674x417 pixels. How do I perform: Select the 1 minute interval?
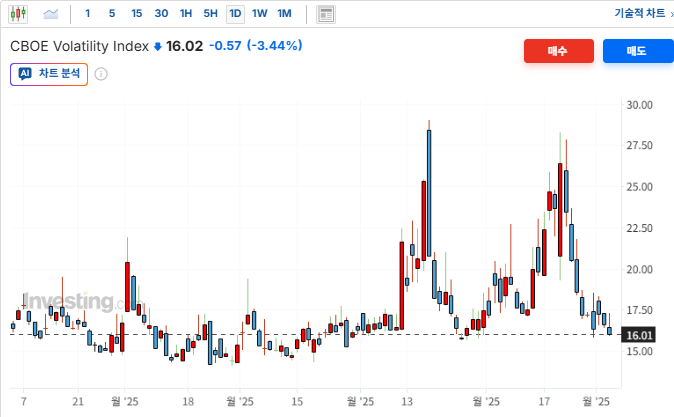[x=88, y=14]
